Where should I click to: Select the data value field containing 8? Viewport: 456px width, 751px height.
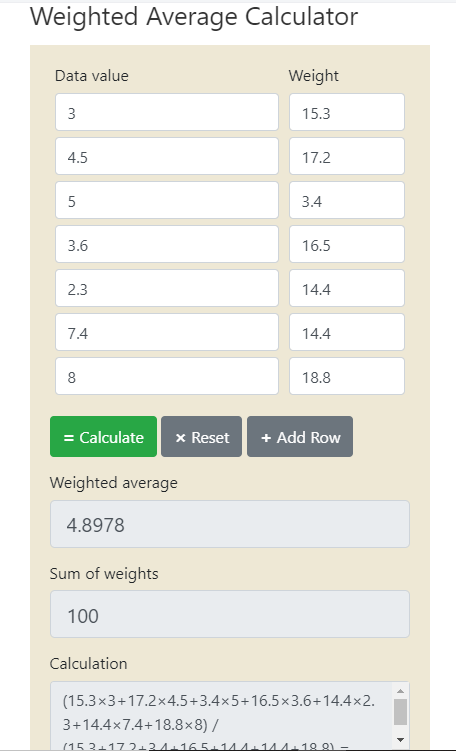[167, 376]
